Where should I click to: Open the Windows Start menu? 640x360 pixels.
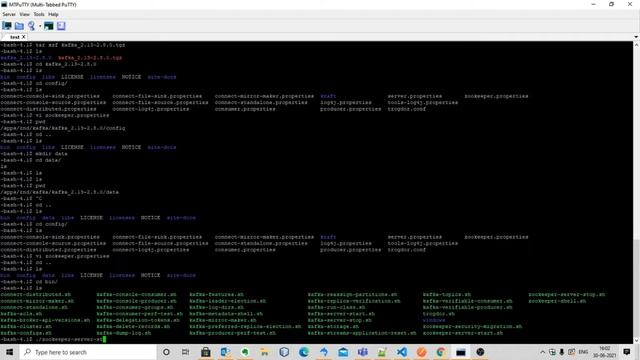coord(9,352)
